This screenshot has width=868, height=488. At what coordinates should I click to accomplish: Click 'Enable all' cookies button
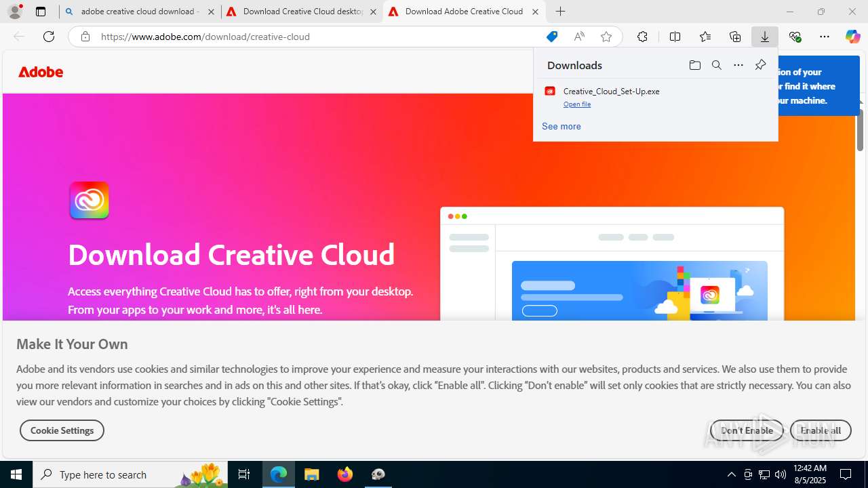(x=821, y=430)
